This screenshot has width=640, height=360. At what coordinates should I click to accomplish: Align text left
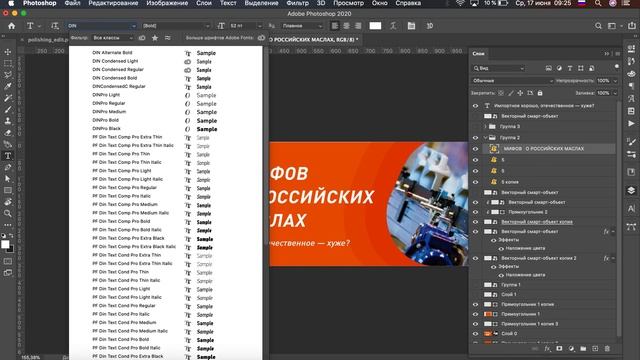click(x=335, y=26)
